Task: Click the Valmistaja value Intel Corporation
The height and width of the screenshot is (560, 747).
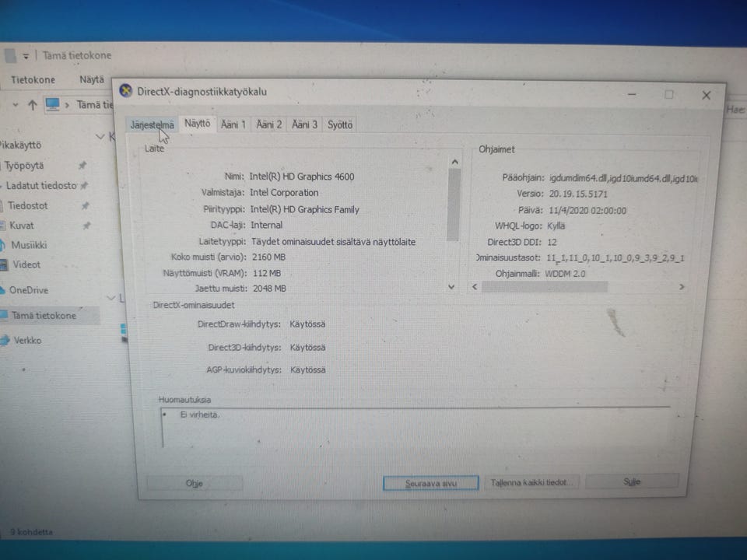Action: 284,193
